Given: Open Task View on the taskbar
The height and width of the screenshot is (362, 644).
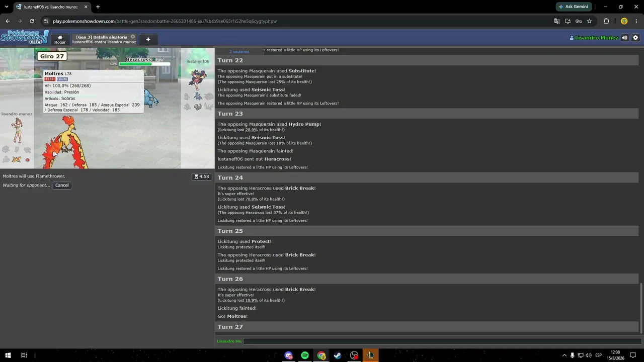Looking at the screenshot, I should pos(24,355).
